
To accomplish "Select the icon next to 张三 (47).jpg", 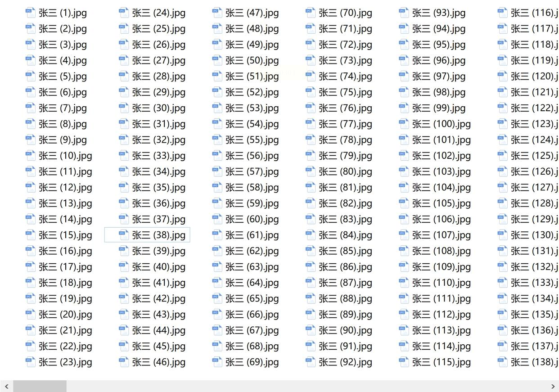I will coord(217,13).
